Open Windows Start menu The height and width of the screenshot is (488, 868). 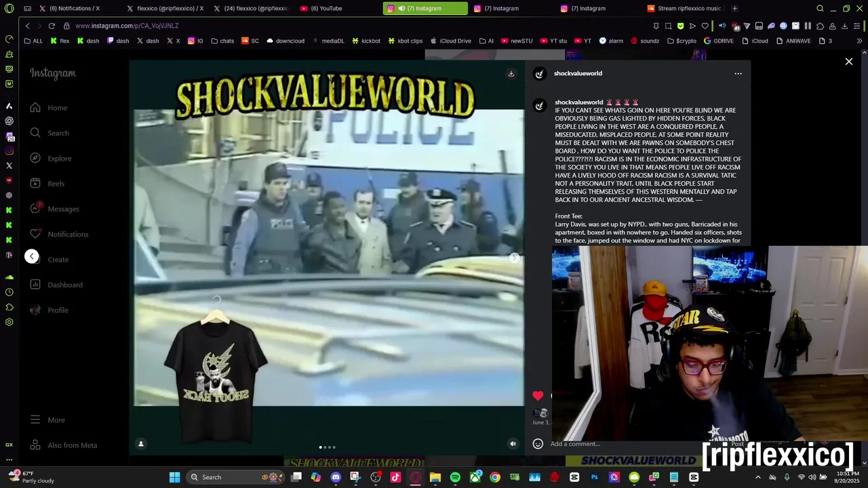pyautogui.click(x=174, y=477)
